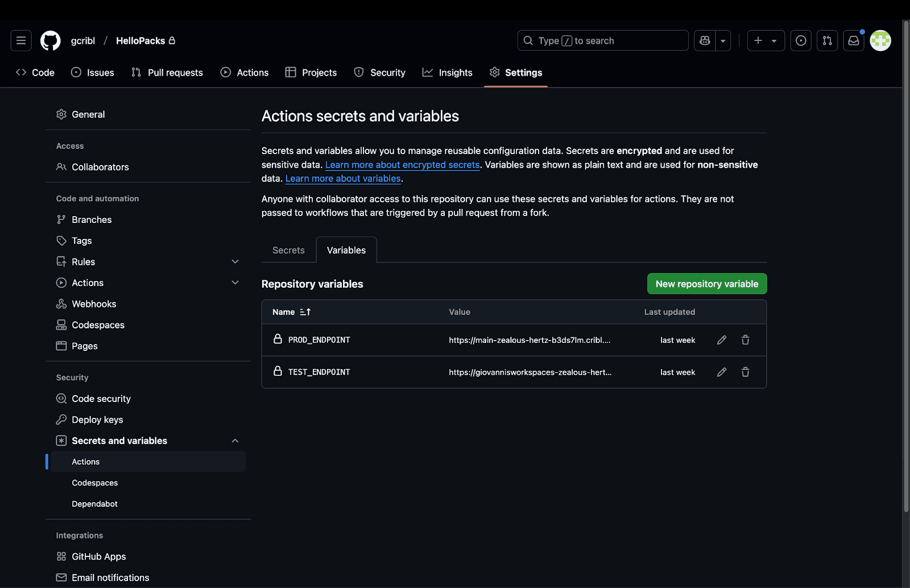
Task: Open the pull requests icon in header
Action: (827, 40)
